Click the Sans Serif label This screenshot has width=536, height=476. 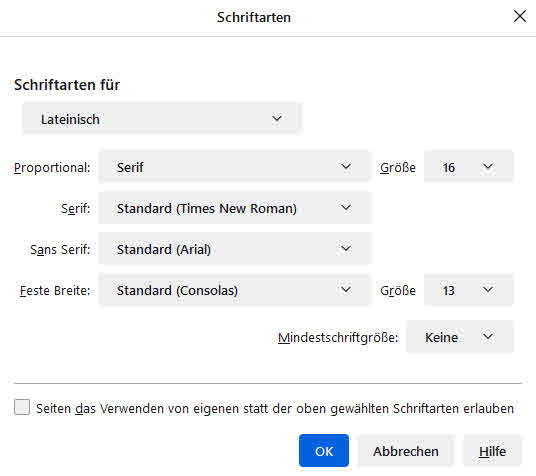(60, 250)
